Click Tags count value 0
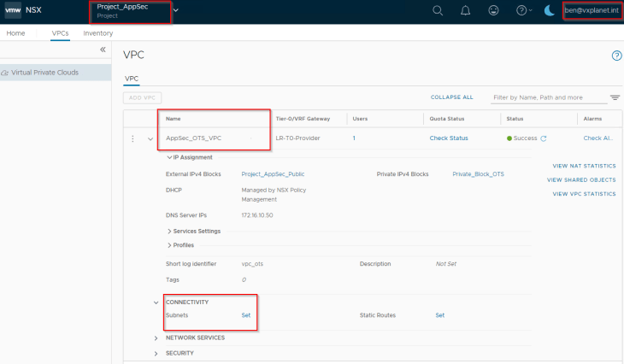This screenshot has width=624, height=364. coord(244,279)
